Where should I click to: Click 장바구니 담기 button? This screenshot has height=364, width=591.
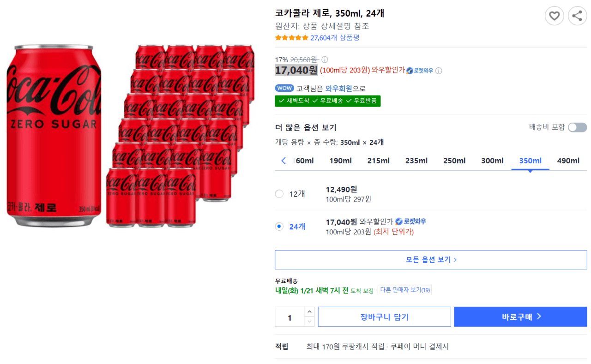point(384,317)
